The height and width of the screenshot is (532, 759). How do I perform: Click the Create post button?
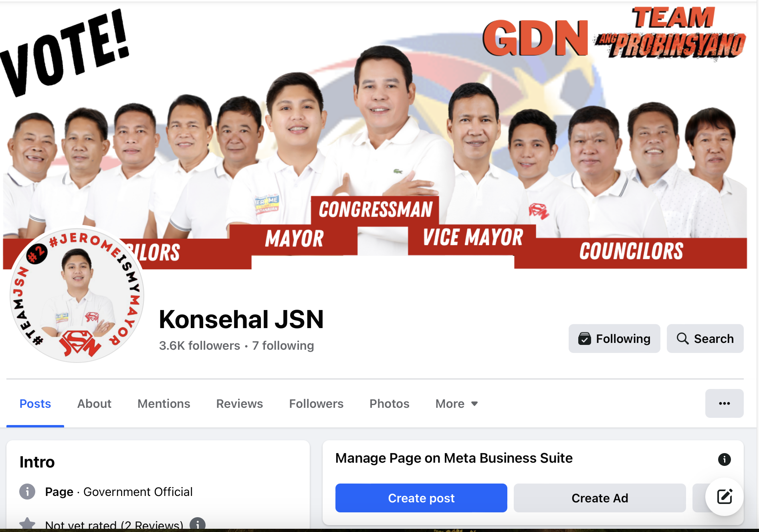421,498
